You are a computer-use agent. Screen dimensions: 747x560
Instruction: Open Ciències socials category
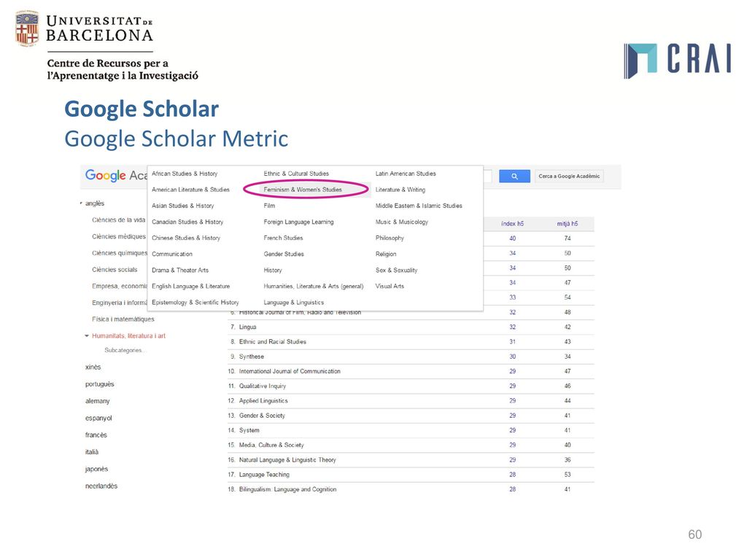click(115, 270)
